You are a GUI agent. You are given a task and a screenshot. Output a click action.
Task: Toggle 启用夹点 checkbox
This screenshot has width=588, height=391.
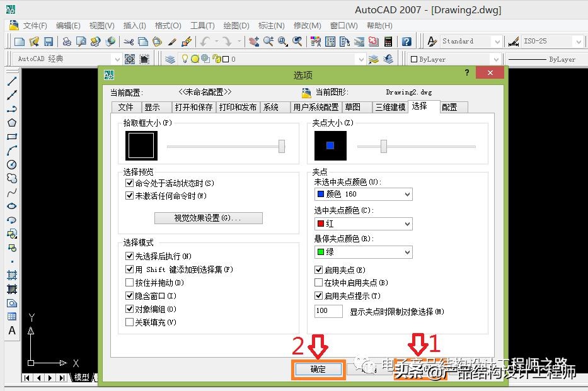pyautogui.click(x=318, y=269)
